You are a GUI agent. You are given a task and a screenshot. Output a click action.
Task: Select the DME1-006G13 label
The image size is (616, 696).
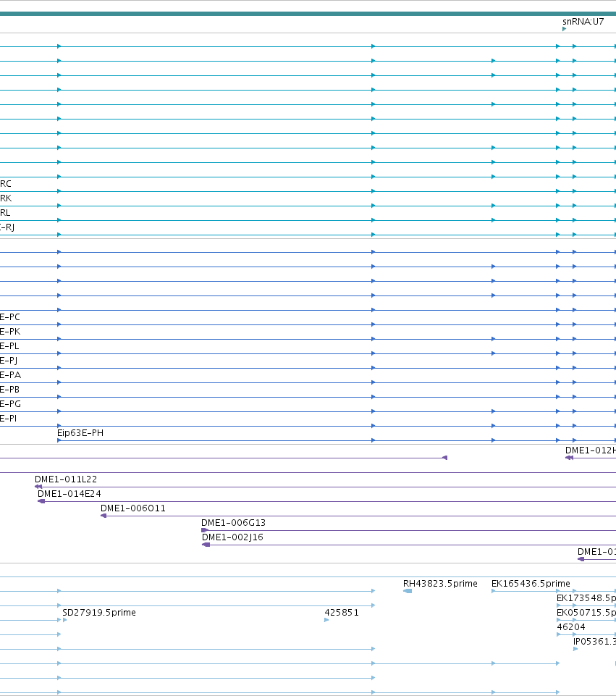233,523
